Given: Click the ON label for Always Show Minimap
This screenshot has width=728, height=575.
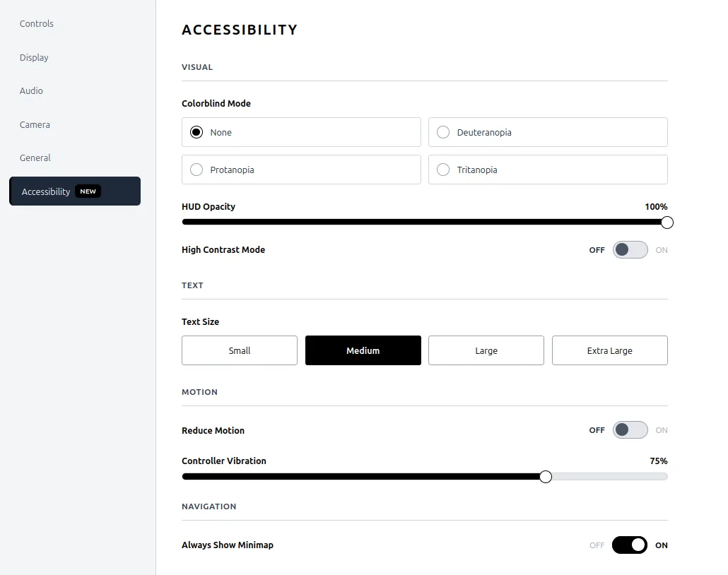Looking at the screenshot, I should [661, 545].
